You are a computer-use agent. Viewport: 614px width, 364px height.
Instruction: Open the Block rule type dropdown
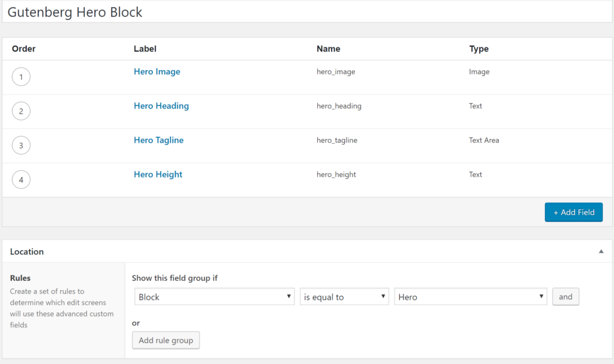pyautogui.click(x=214, y=297)
